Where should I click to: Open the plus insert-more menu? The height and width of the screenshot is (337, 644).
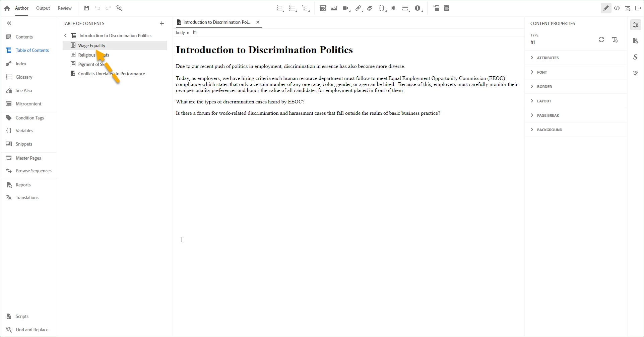tap(418, 8)
